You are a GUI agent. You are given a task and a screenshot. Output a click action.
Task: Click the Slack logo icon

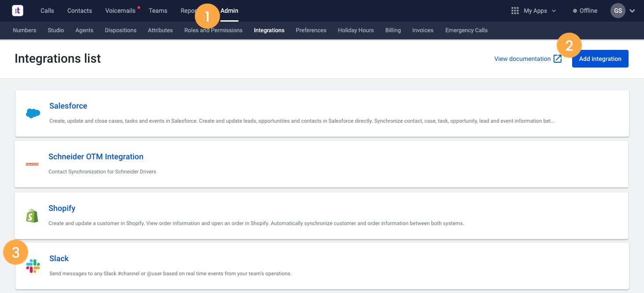click(x=33, y=266)
